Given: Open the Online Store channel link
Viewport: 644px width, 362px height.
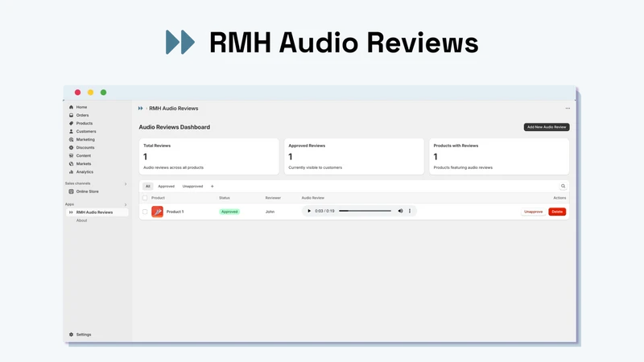Looking at the screenshot, I should (x=88, y=191).
